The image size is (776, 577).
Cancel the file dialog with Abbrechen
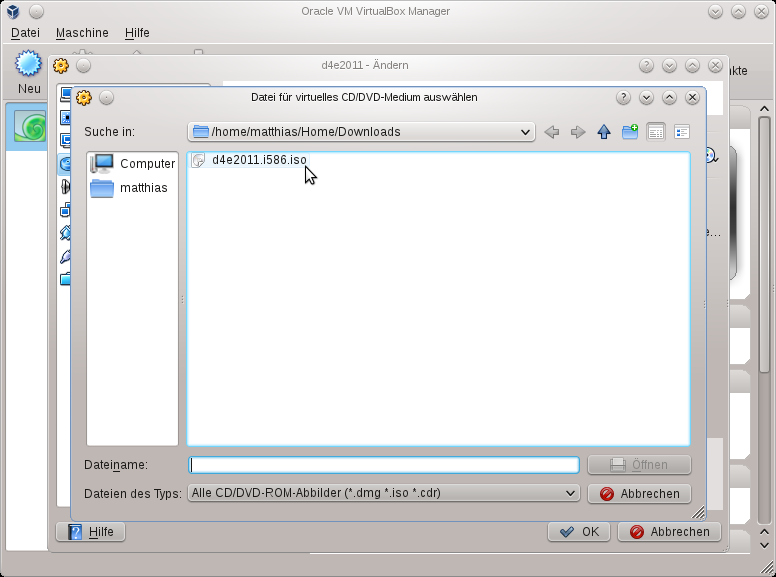click(x=639, y=493)
